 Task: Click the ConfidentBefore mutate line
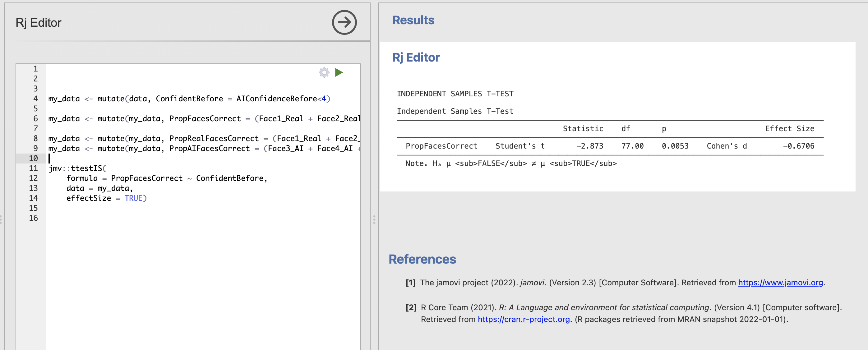[189, 99]
